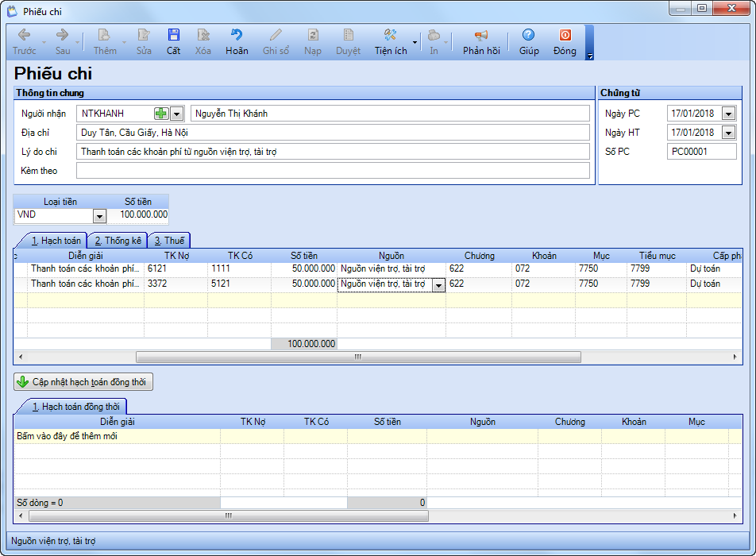The width and height of the screenshot is (756, 556).
Task: Click the TK Nợ header in Hạch toán grid
Action: (176, 256)
